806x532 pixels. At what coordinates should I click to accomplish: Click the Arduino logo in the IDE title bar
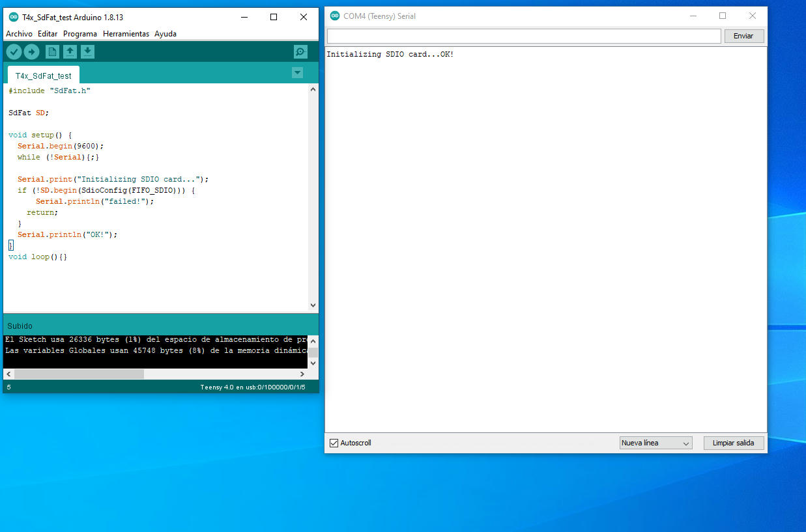pos(14,17)
